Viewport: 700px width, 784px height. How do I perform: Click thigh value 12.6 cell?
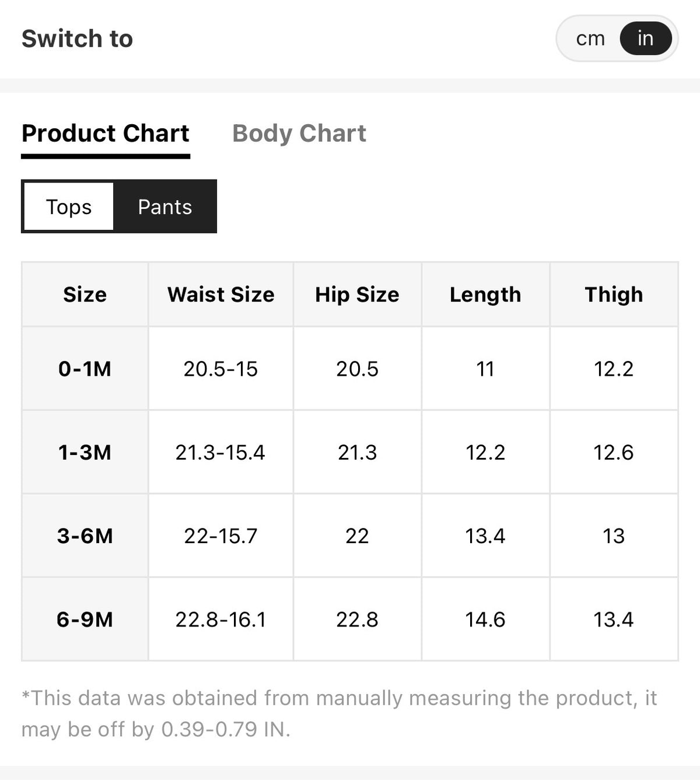614,452
